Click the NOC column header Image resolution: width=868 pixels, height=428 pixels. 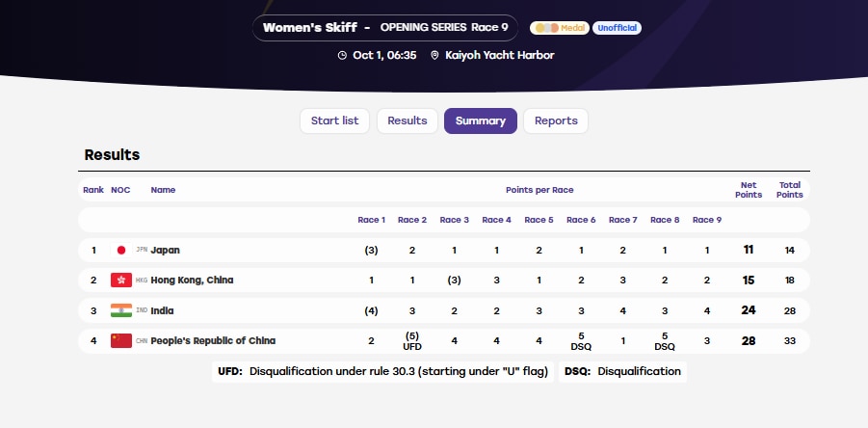pos(120,190)
